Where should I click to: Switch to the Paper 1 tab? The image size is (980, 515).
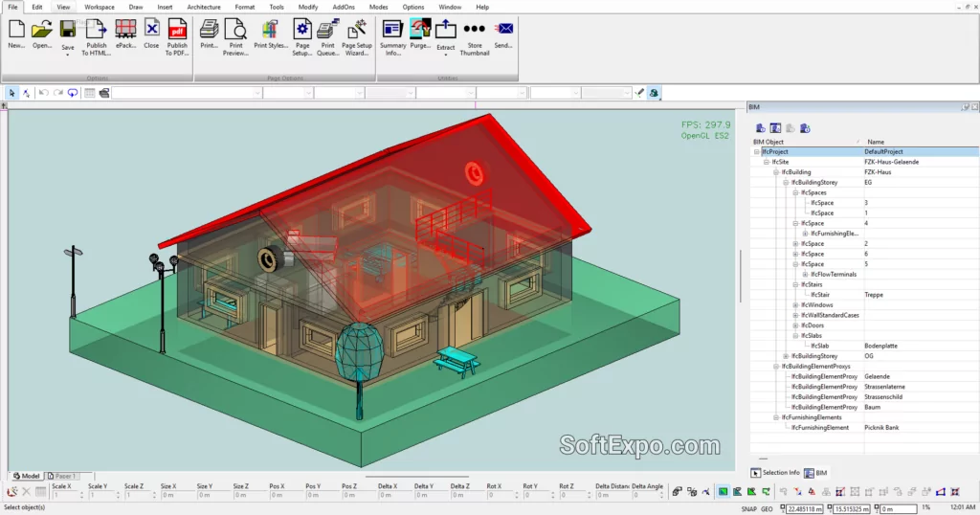click(62, 477)
